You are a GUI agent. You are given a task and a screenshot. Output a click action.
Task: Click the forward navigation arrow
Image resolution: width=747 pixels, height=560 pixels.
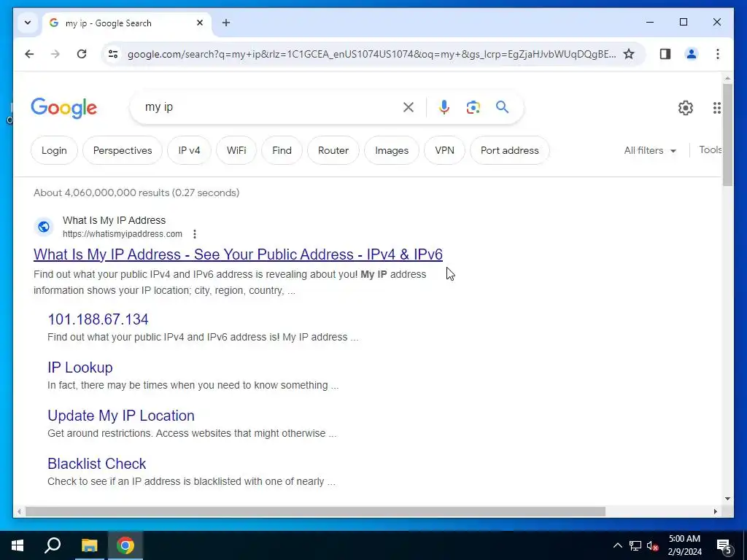click(55, 54)
